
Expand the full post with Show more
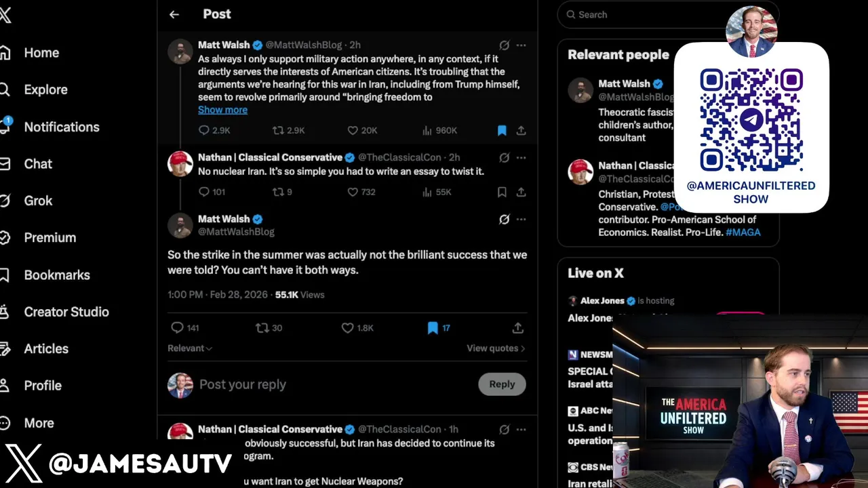222,110
